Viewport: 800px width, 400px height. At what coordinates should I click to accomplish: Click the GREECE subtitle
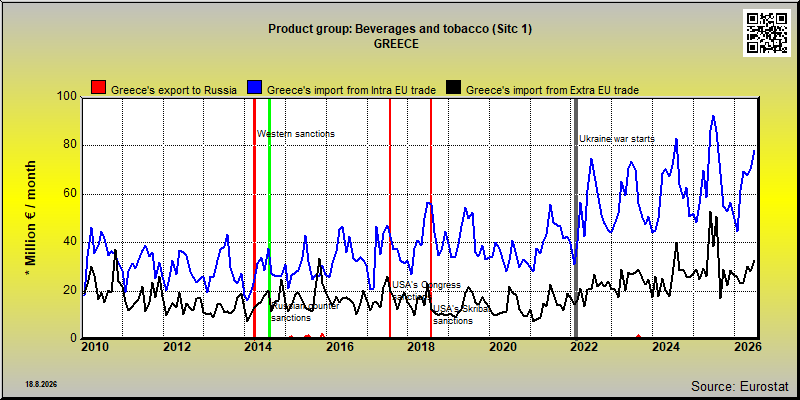click(396, 44)
